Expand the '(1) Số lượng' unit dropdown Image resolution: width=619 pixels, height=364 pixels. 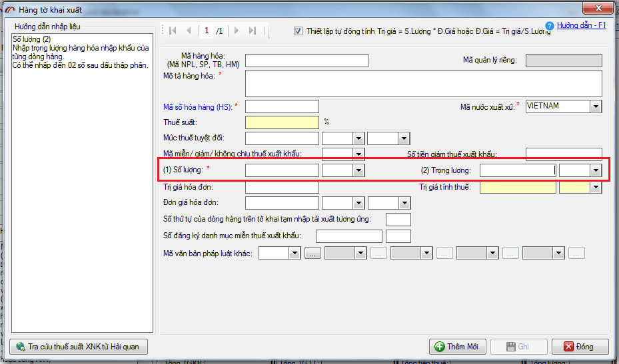click(x=359, y=171)
